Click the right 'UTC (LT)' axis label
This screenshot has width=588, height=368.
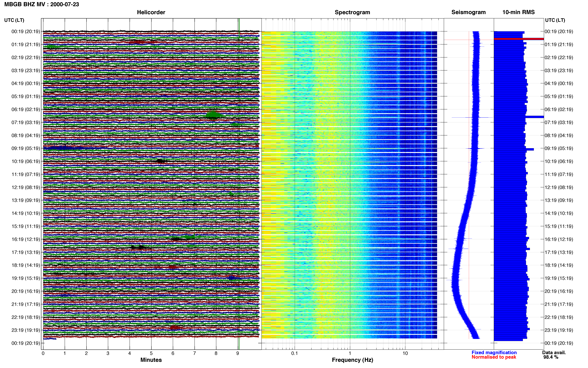click(x=555, y=20)
